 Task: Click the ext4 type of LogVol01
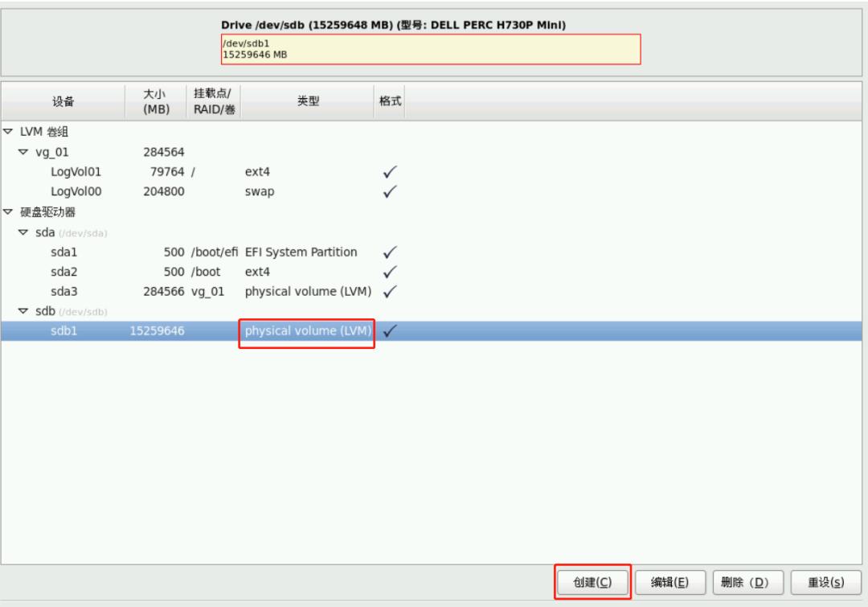[x=257, y=172]
